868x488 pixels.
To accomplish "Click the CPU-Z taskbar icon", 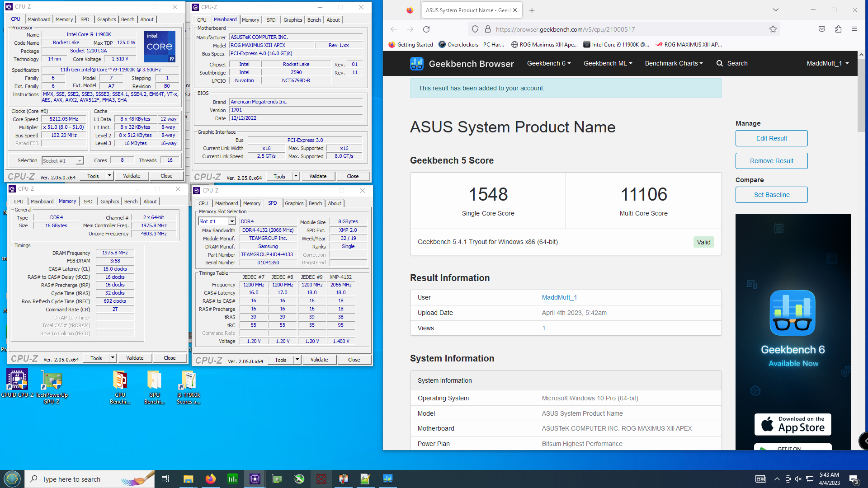I will click(x=255, y=479).
